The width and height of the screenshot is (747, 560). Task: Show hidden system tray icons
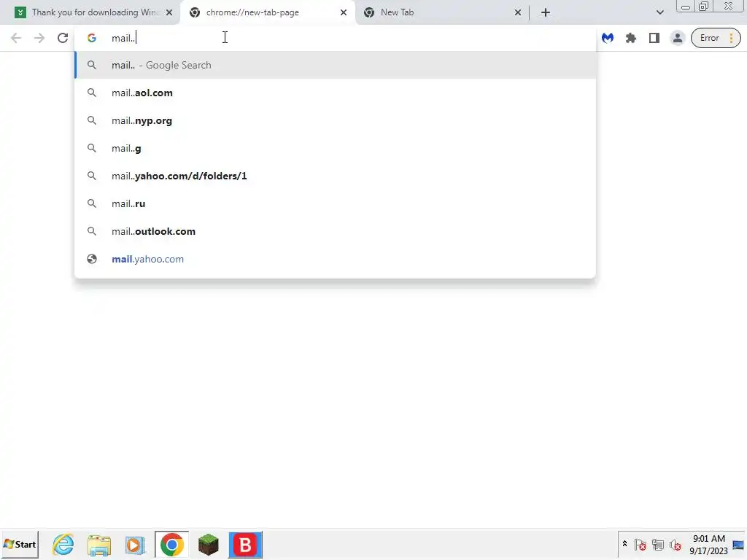(624, 544)
